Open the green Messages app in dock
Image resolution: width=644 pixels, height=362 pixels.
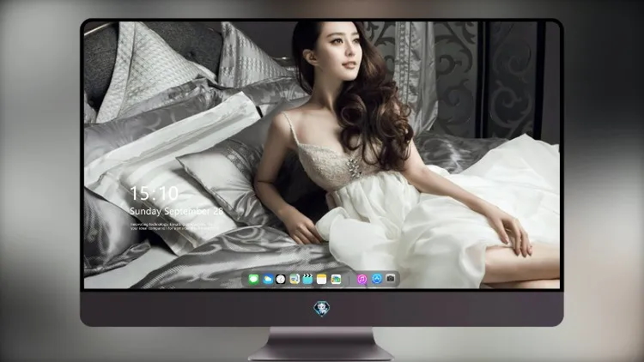tap(253, 279)
